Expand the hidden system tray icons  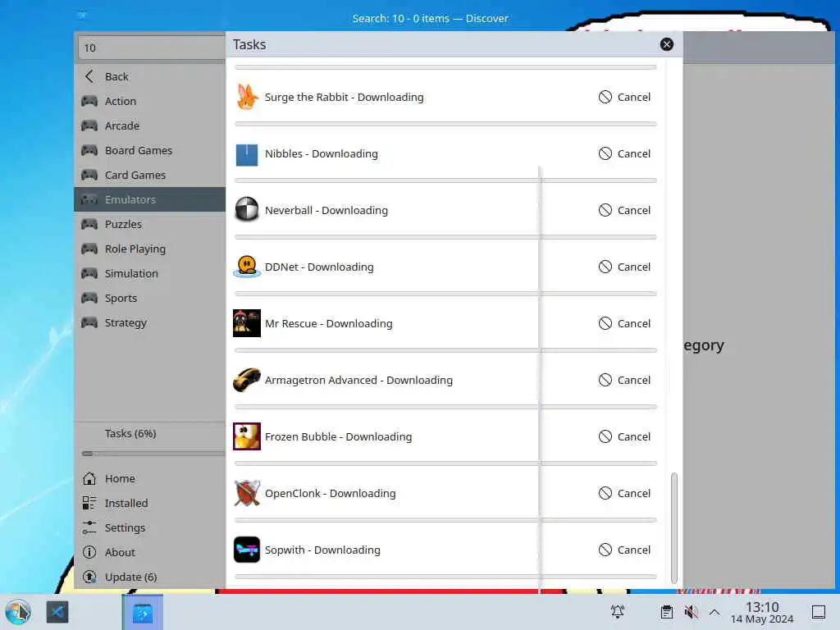[x=714, y=612]
